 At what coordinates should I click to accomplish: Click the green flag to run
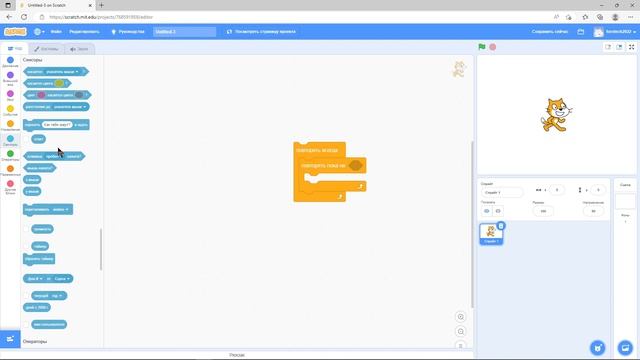(x=482, y=47)
